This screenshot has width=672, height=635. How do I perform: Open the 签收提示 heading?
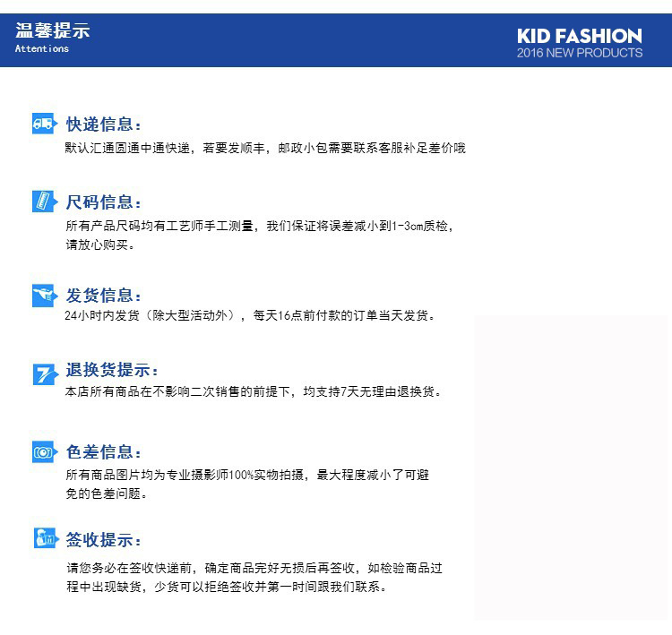click(x=103, y=540)
